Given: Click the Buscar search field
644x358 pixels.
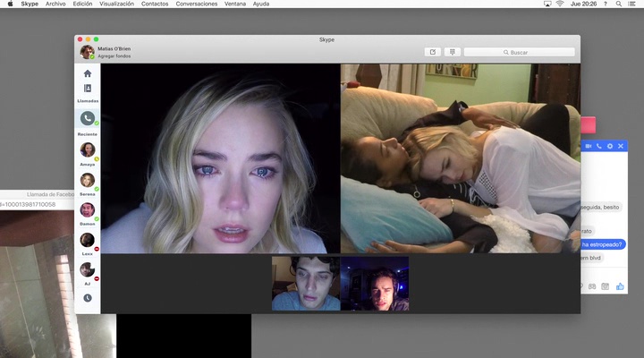Looking at the screenshot, I should (x=519, y=52).
